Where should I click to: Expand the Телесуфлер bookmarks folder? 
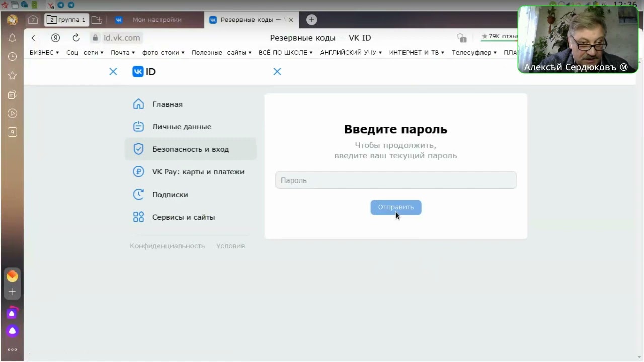coord(474,52)
